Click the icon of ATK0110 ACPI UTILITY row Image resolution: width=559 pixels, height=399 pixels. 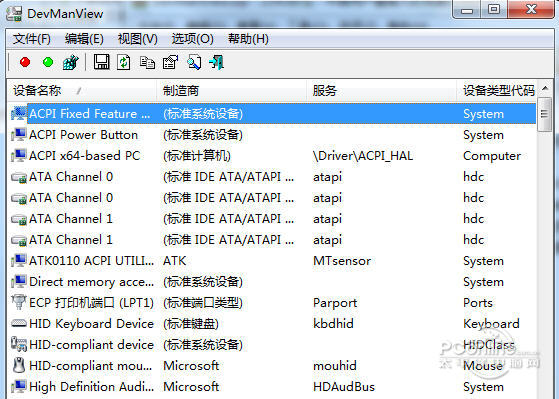pyautogui.click(x=19, y=261)
